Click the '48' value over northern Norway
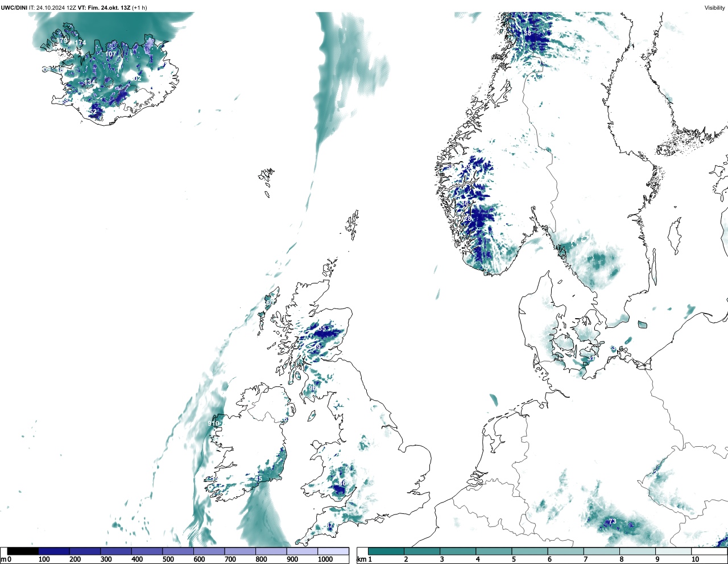This screenshot has height=564, width=728. tap(527, 34)
